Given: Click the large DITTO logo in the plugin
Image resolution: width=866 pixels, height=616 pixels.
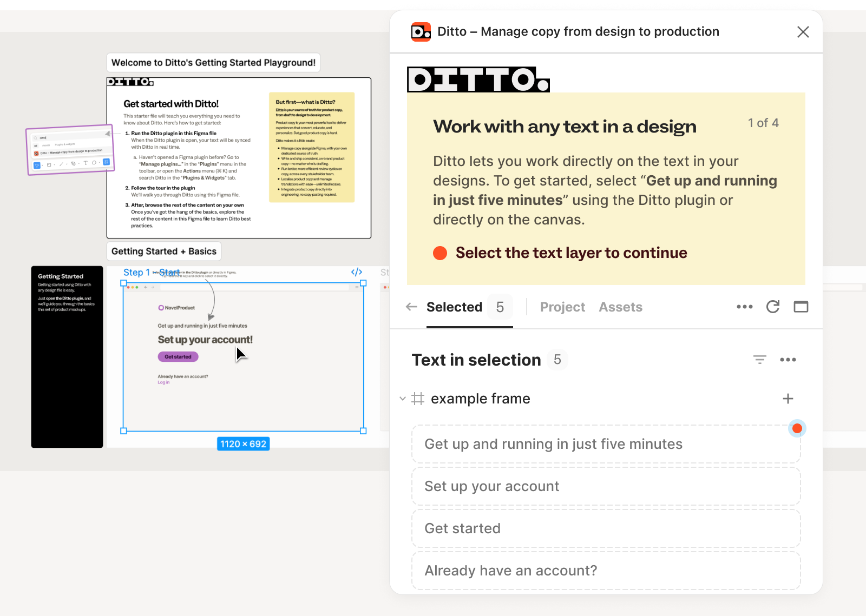Looking at the screenshot, I should 478,80.
